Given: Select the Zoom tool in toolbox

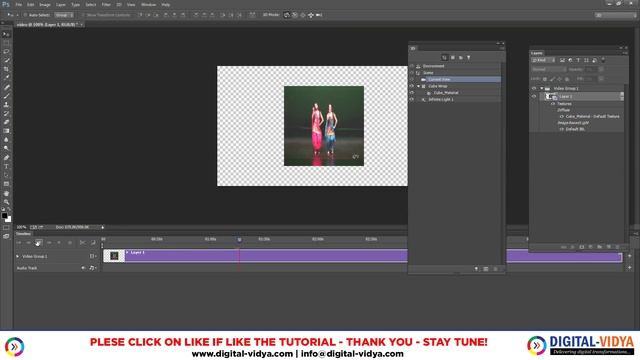Looking at the screenshot, I should point(6,202).
